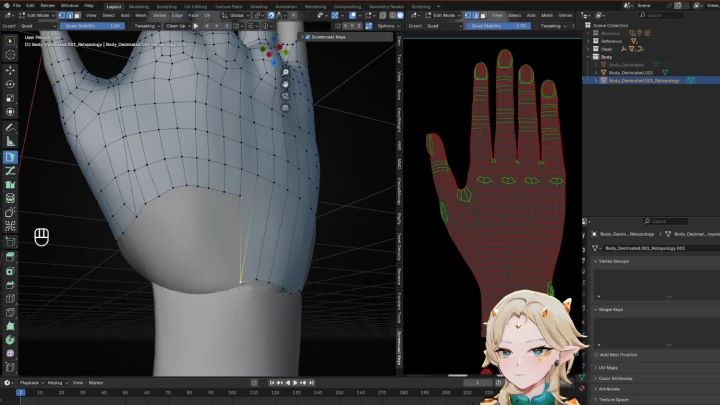Switch to the UV Editing workspace tab

[196, 7]
